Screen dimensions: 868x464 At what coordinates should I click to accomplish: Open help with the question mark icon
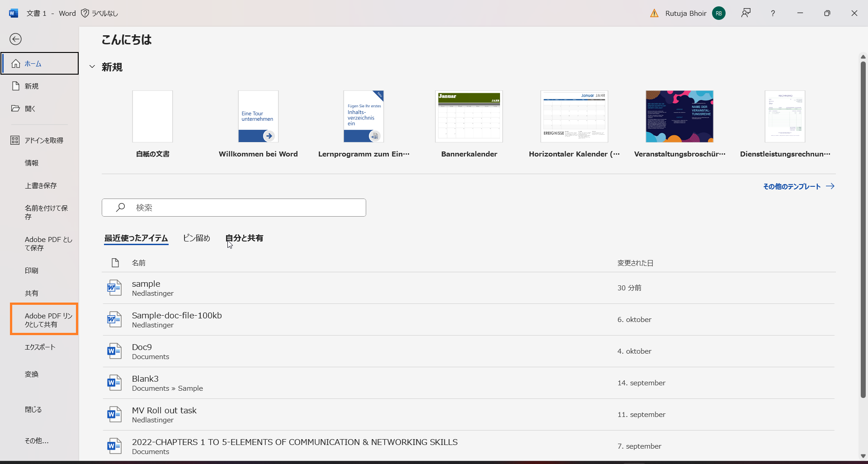(x=773, y=13)
